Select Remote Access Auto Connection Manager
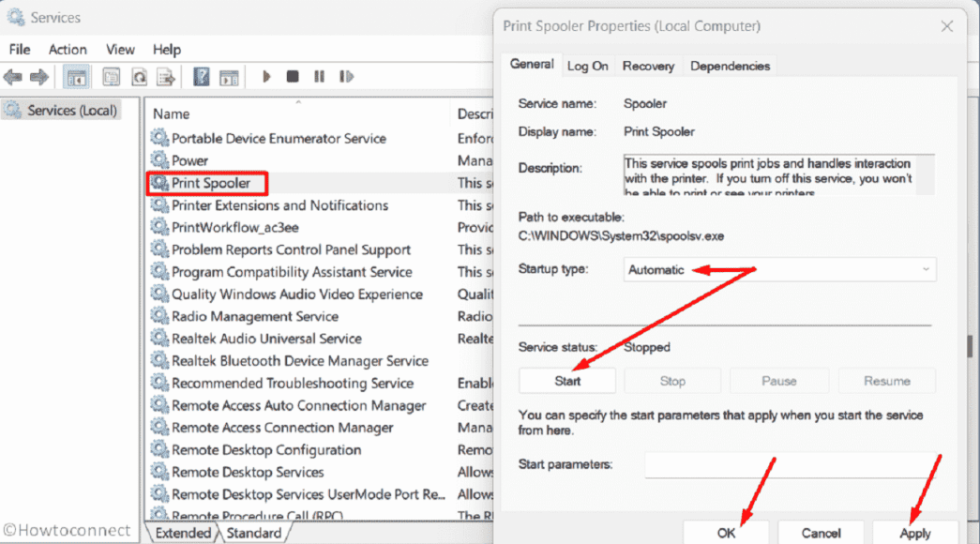This screenshot has height=544, width=980. coord(299,405)
